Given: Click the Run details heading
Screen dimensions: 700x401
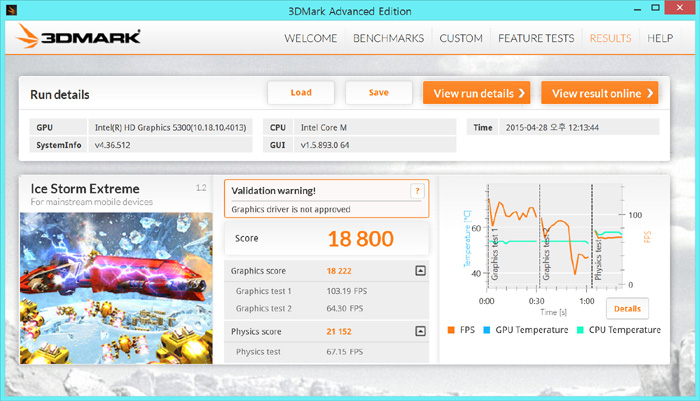Looking at the screenshot, I should click(60, 95).
